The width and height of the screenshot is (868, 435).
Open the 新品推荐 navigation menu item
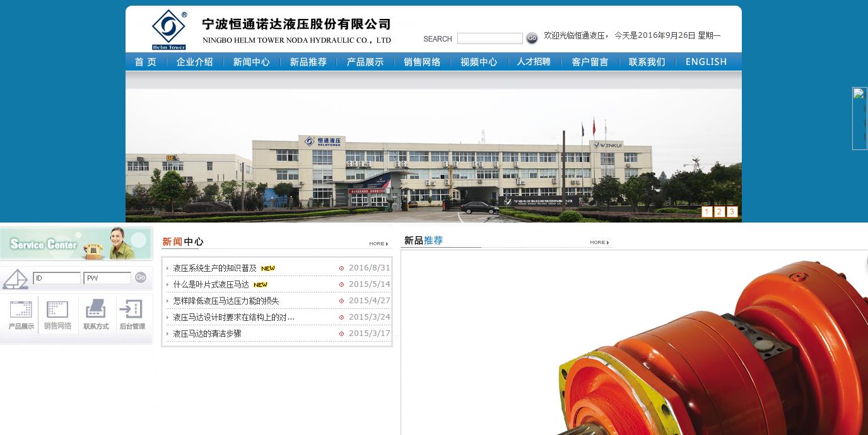tap(308, 62)
